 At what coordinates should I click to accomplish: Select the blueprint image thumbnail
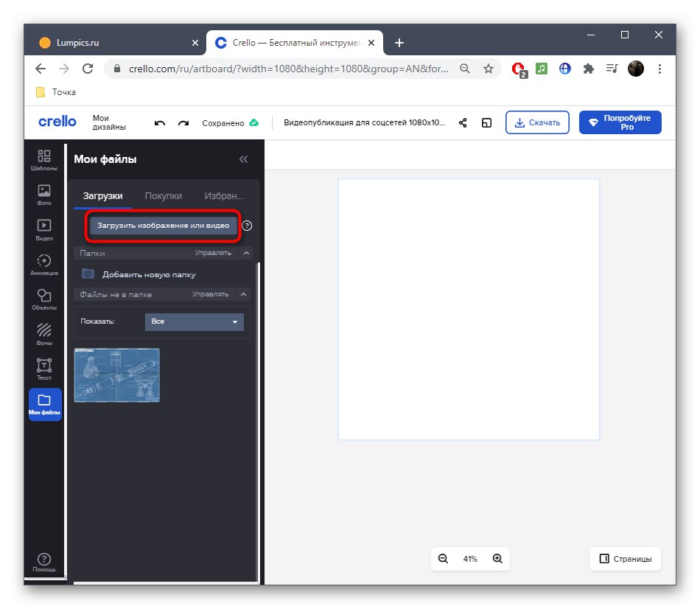pos(116,375)
